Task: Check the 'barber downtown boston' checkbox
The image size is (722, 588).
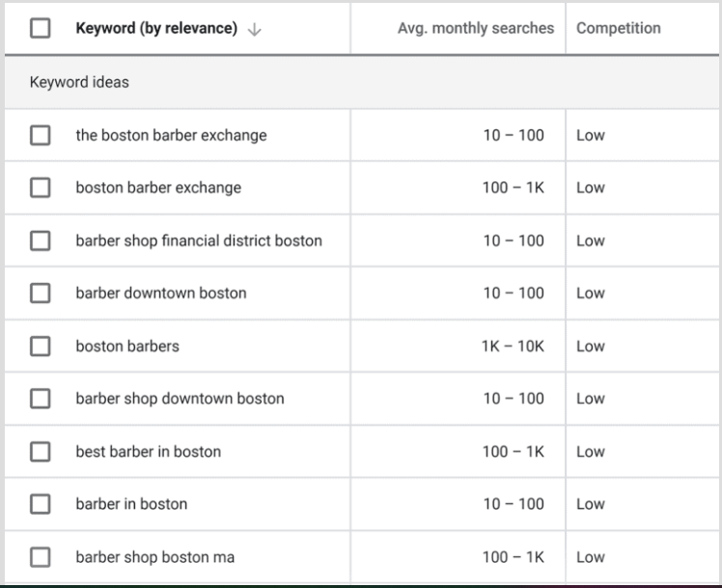Action: [41, 294]
